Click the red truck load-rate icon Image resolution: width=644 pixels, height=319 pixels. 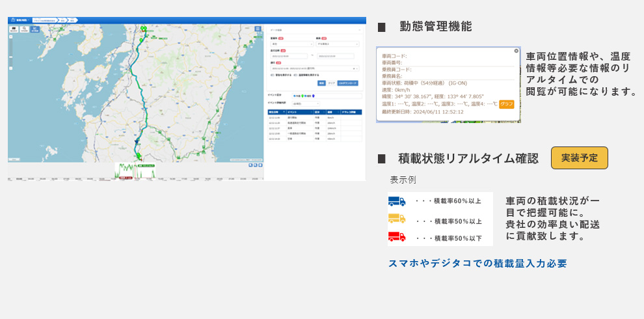[x=396, y=236]
